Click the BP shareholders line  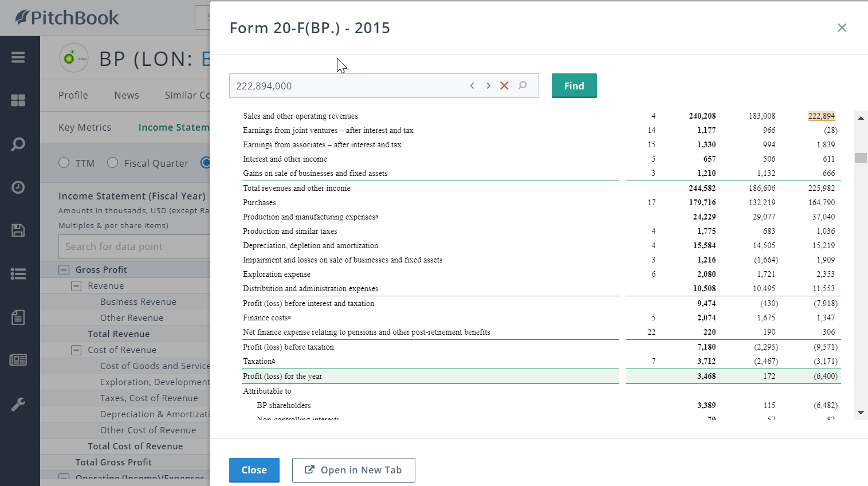(x=284, y=405)
